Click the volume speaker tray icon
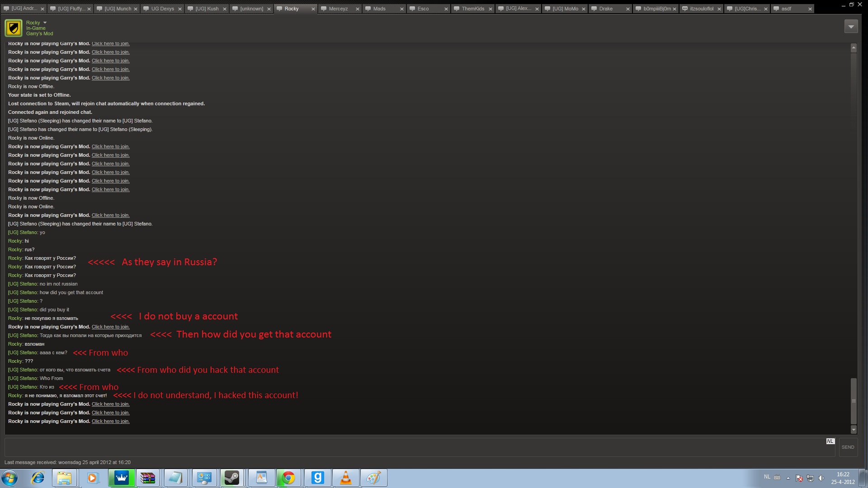The width and height of the screenshot is (868, 488). [821, 478]
